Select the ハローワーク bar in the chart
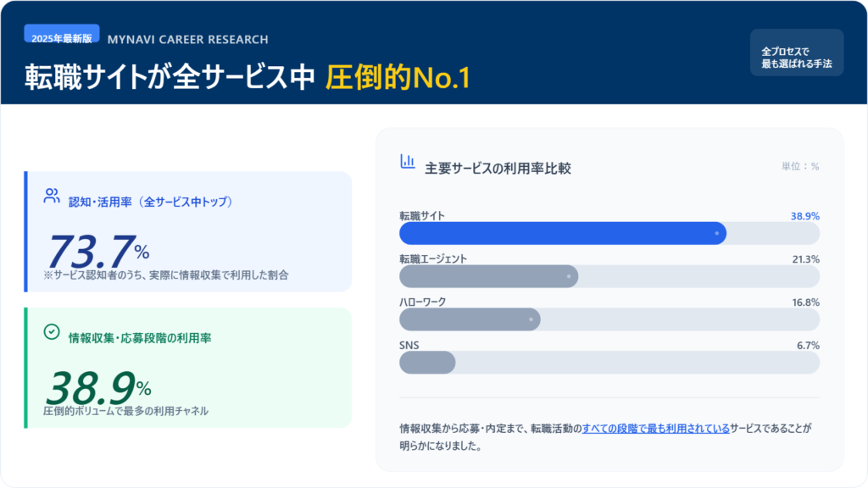 pyautogui.click(x=470, y=319)
